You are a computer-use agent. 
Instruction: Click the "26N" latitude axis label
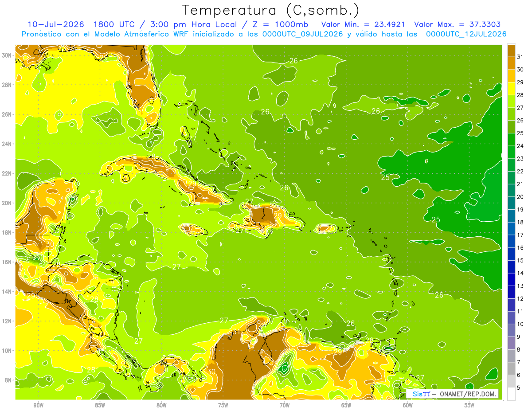(x=7, y=114)
